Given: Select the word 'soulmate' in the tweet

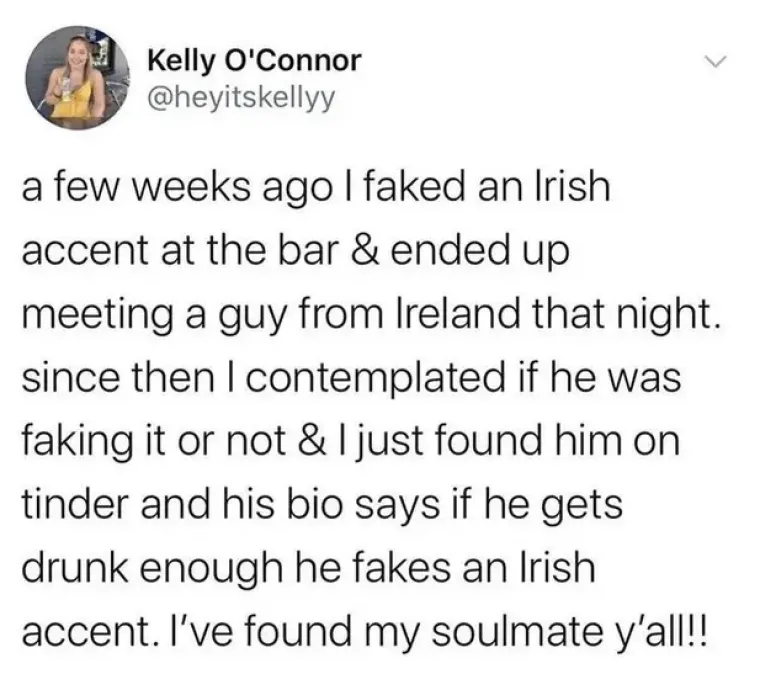Looking at the screenshot, I should pyautogui.click(x=514, y=631).
